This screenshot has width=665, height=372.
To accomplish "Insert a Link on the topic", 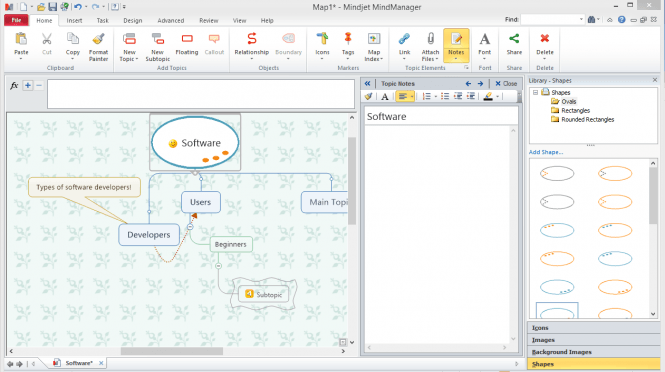I will 404,46.
